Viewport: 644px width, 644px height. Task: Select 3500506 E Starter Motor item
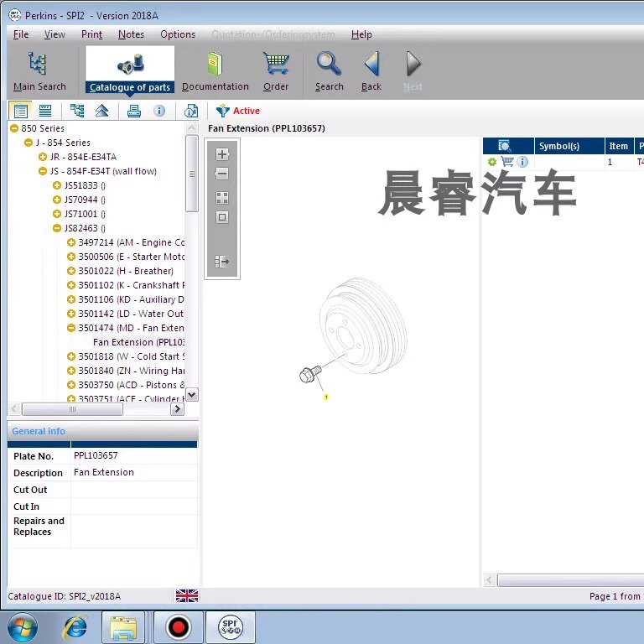[x=131, y=257]
